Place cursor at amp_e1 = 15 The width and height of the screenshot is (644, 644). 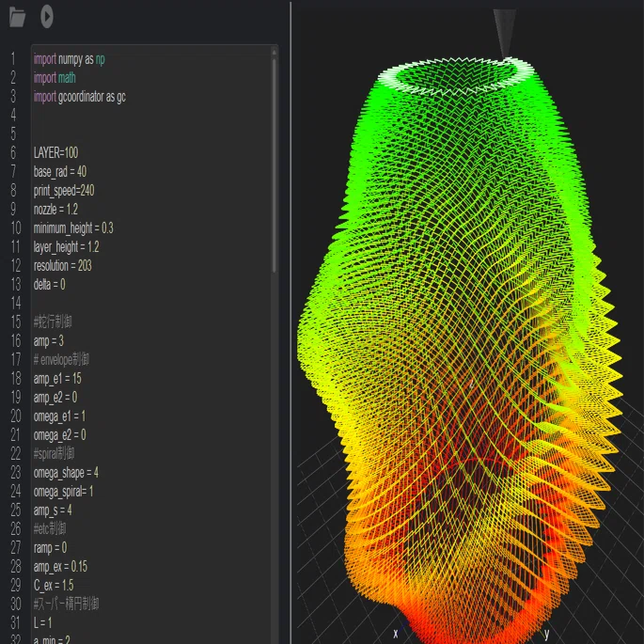[x=57, y=379]
